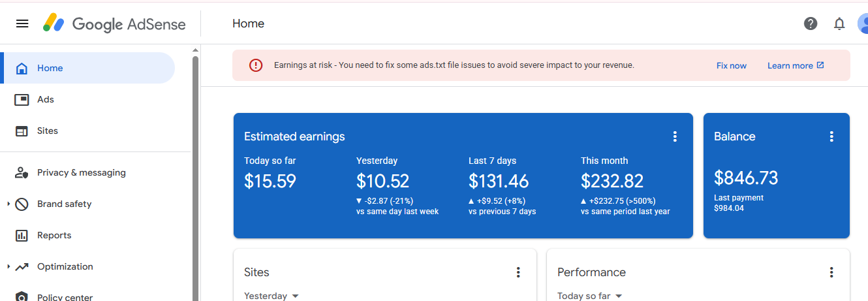Open Sites card more options
This screenshot has width=868, height=301.
coord(518,272)
